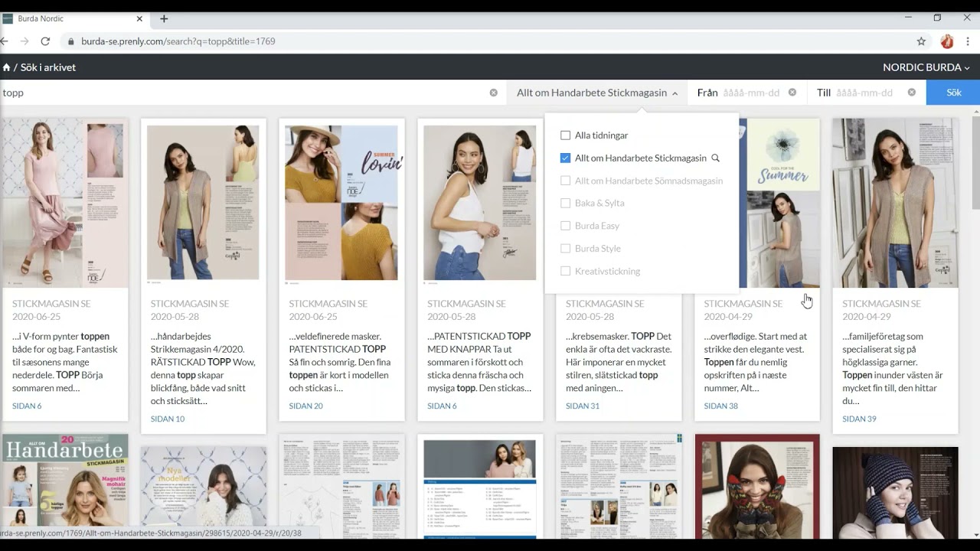Toggle the Burda Easy checkbox
This screenshot has height=551, width=980.
tap(566, 226)
